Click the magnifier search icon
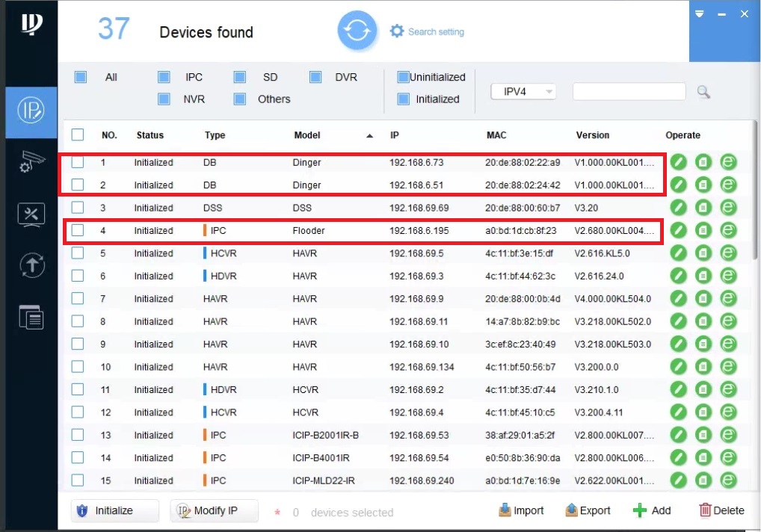Image resolution: width=761 pixels, height=532 pixels. point(703,90)
